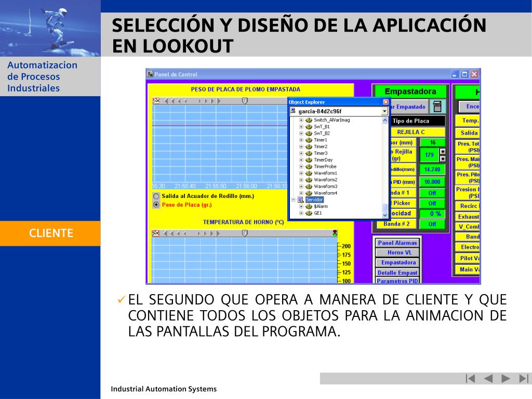Click the REJILLA C plate type value
Screen dimensions: 532x399
click(411, 132)
